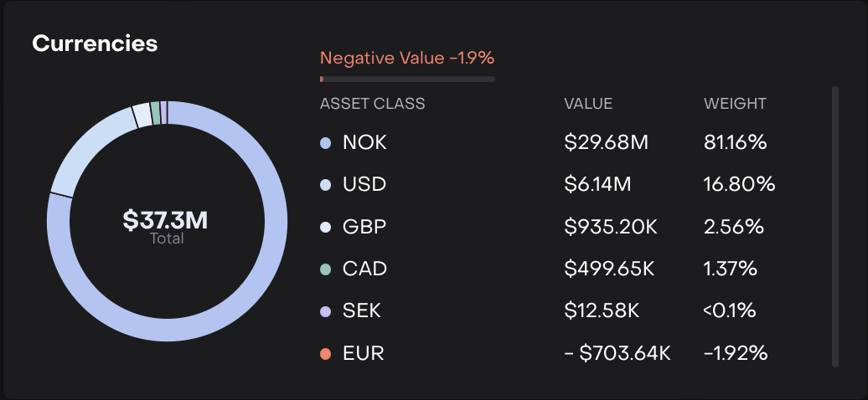Click the SEK currency label
This screenshot has width=868, height=400.
[x=362, y=311]
